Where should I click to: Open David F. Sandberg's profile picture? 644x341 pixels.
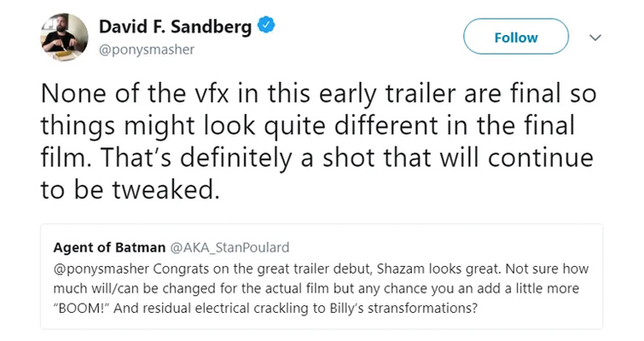click(62, 38)
